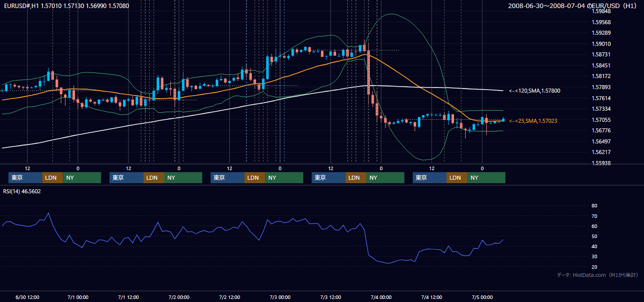Select price level 1.57055 on the axis

coord(601,120)
